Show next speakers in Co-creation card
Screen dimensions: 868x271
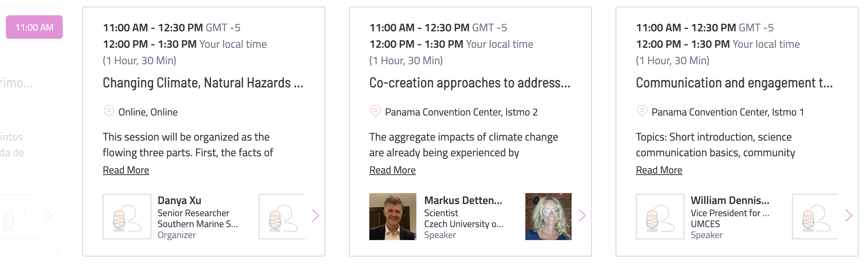[x=582, y=215]
